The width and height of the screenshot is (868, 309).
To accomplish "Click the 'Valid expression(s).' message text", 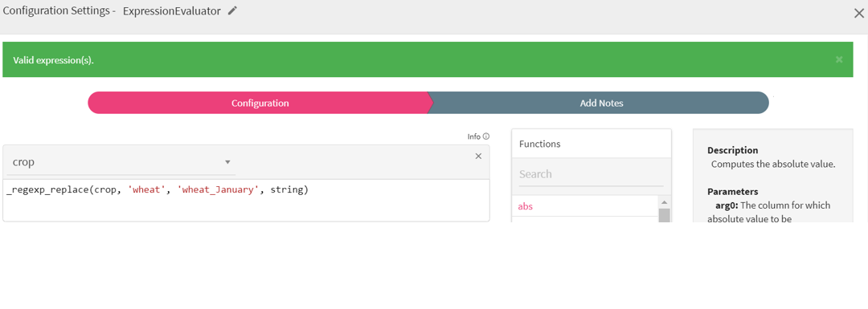I will (54, 60).
